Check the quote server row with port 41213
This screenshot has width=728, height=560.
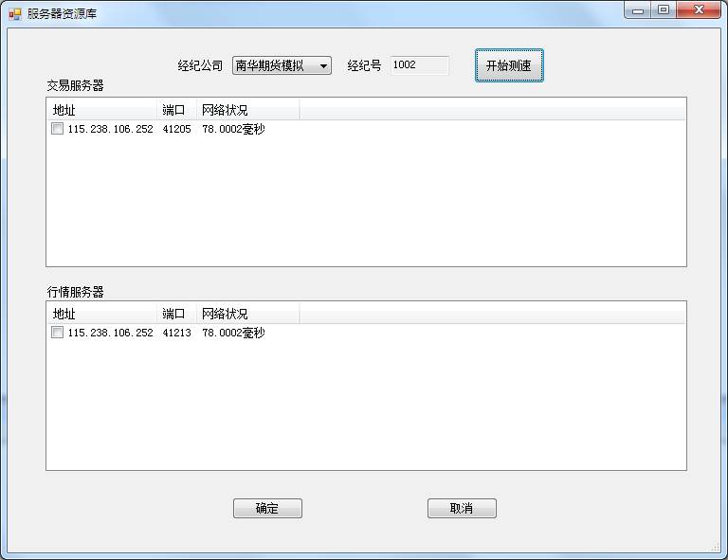point(58,333)
